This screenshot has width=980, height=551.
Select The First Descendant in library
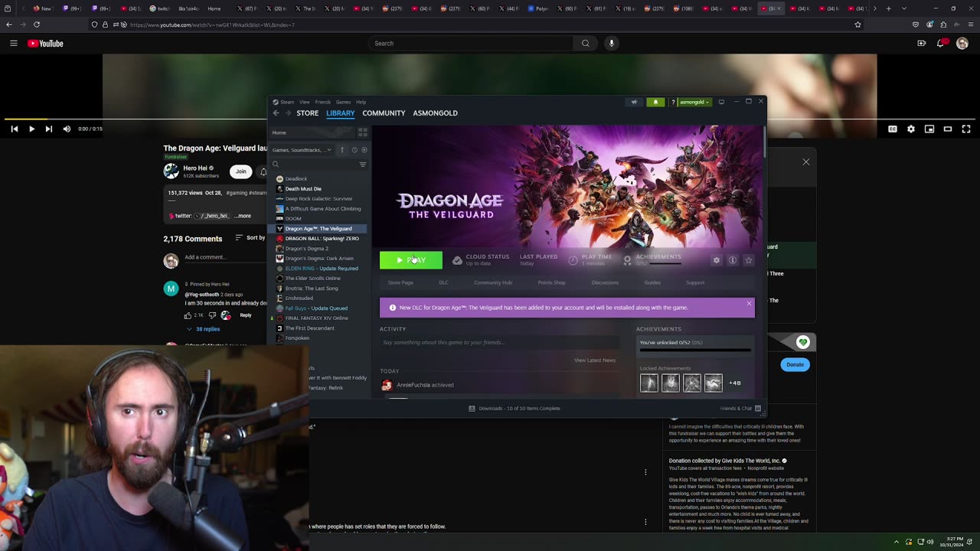click(309, 328)
